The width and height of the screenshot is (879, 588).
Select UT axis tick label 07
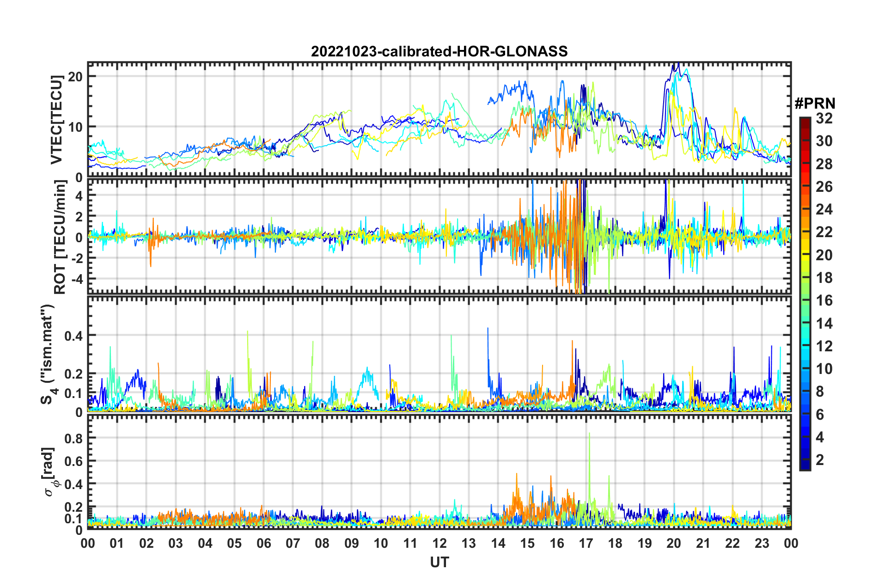tap(293, 543)
